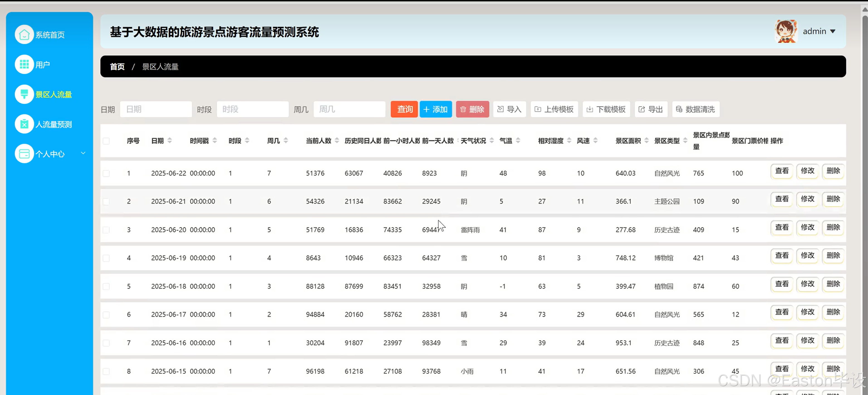Click the orange 查询 button
This screenshot has height=395, width=868.
point(404,109)
